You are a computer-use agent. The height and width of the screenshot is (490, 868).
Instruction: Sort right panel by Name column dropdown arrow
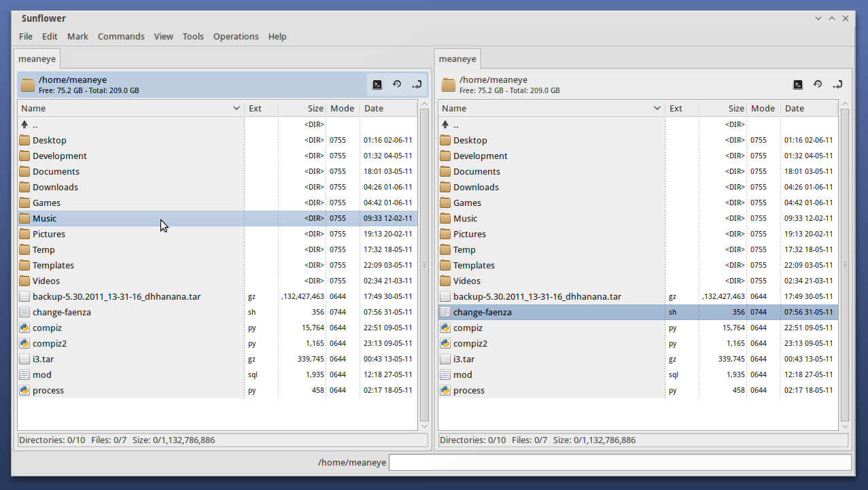tap(657, 108)
